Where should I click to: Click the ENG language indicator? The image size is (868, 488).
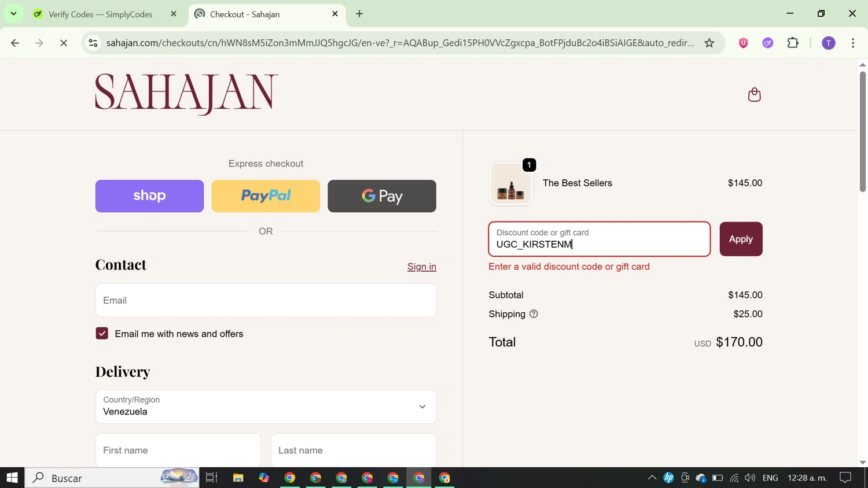point(770,478)
